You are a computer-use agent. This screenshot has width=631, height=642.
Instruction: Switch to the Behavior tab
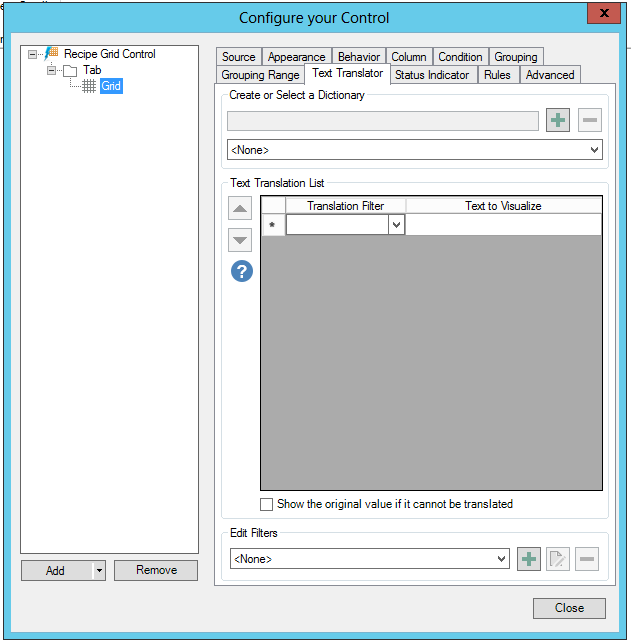[x=359, y=57]
